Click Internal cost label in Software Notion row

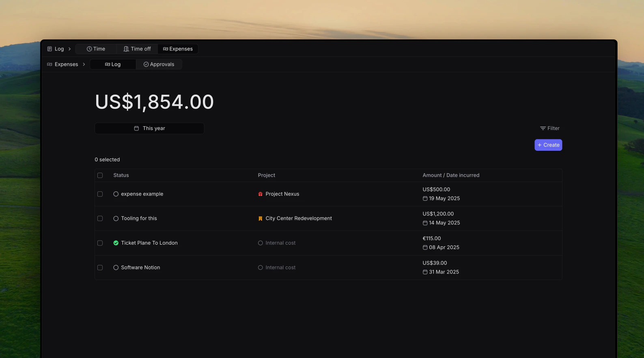coord(280,268)
